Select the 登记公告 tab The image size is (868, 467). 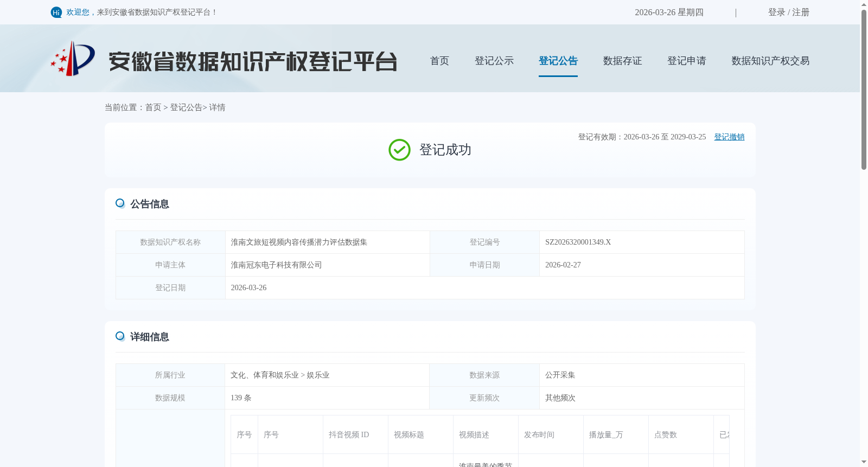click(558, 61)
